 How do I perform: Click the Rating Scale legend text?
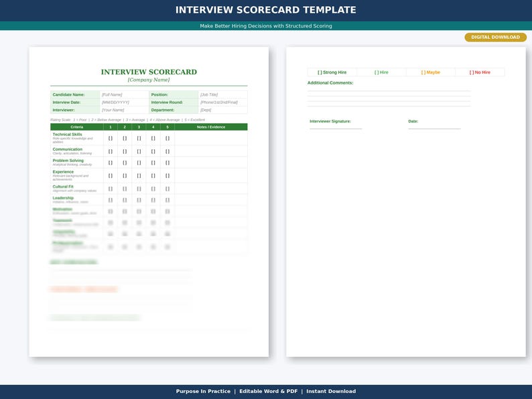click(127, 120)
